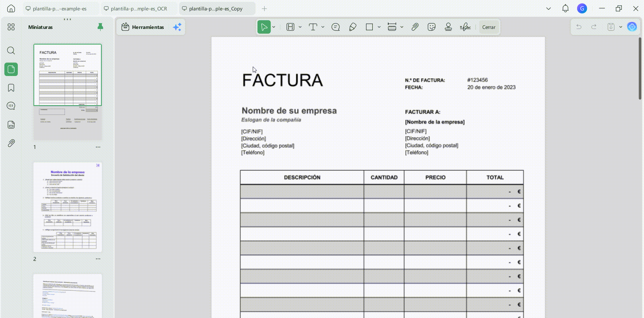The height and width of the screenshot is (318, 644).
Task: Click the save document icon
Action: (611, 27)
